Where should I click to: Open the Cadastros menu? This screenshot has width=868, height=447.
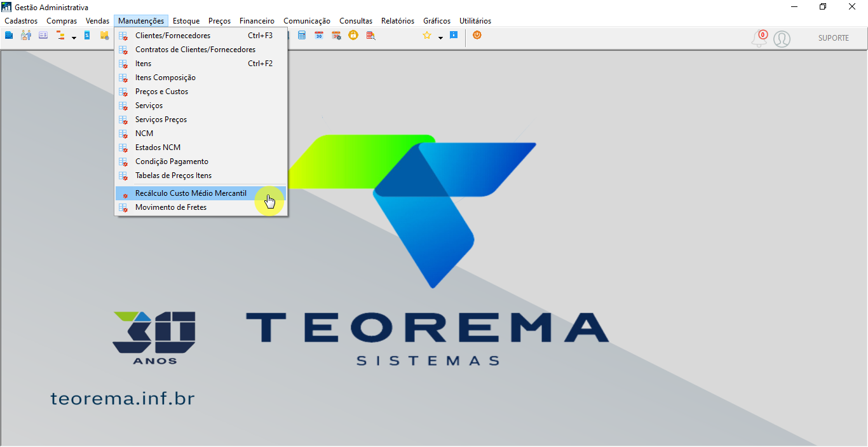point(21,21)
